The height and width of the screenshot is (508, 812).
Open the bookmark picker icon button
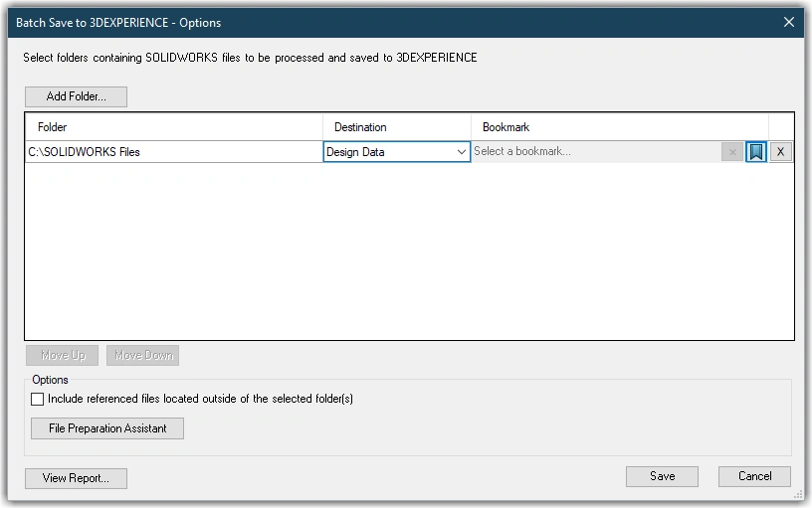tap(756, 152)
